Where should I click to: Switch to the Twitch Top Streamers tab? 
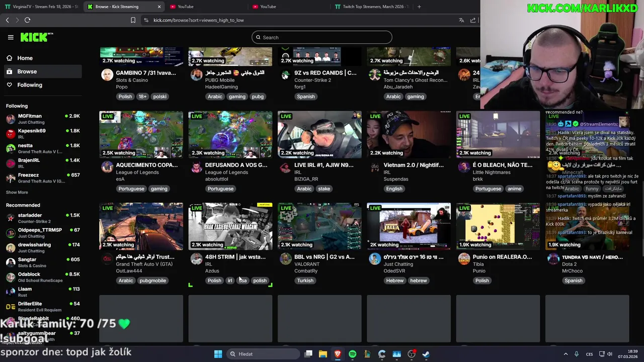click(x=371, y=7)
